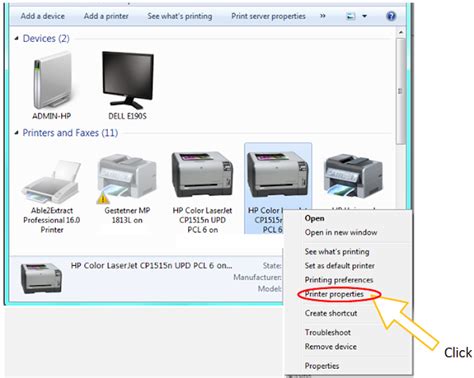Collapse the Devices (2) group
Image resolution: width=474 pixels, height=378 pixels.
point(16,39)
